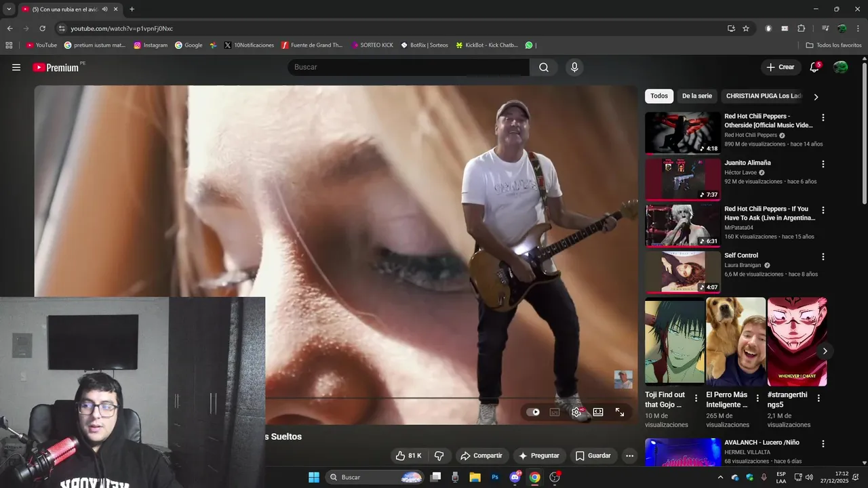868x488 pixels.
Task: Open Self Control video thumbnail
Action: point(682,272)
